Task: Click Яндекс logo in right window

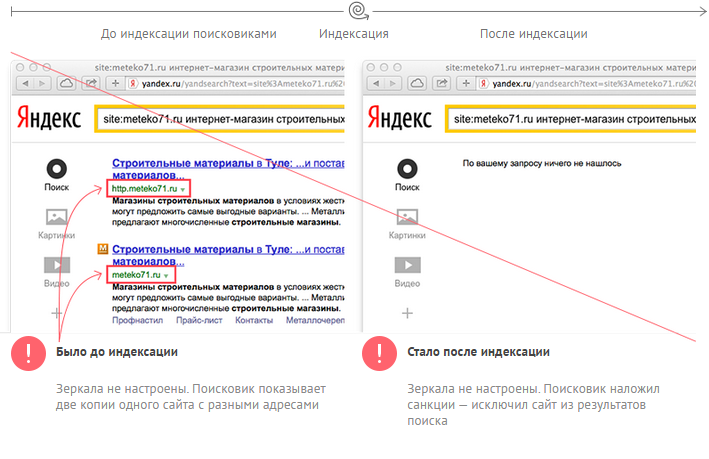Action: (x=400, y=118)
